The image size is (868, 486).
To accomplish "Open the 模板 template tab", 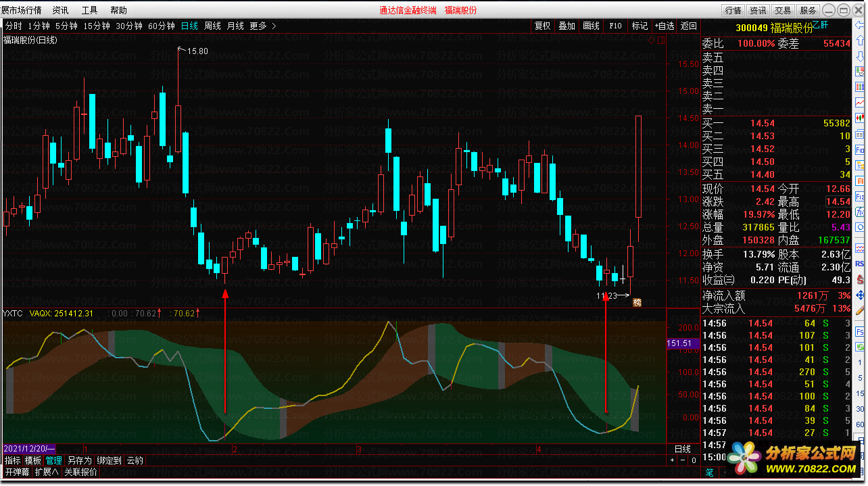I will point(33,460).
